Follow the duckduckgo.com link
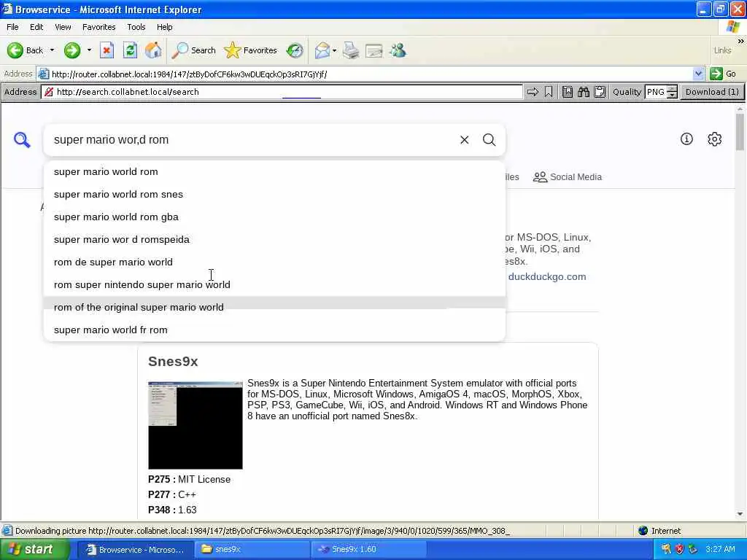This screenshot has height=560, width=747. [x=547, y=276]
